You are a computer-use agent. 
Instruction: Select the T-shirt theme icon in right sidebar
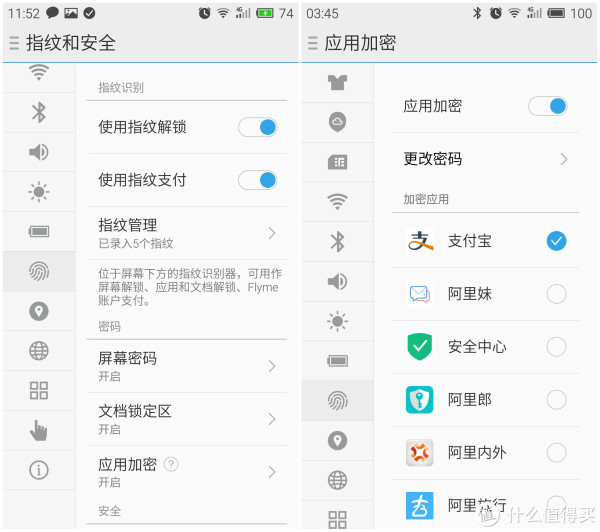click(337, 82)
